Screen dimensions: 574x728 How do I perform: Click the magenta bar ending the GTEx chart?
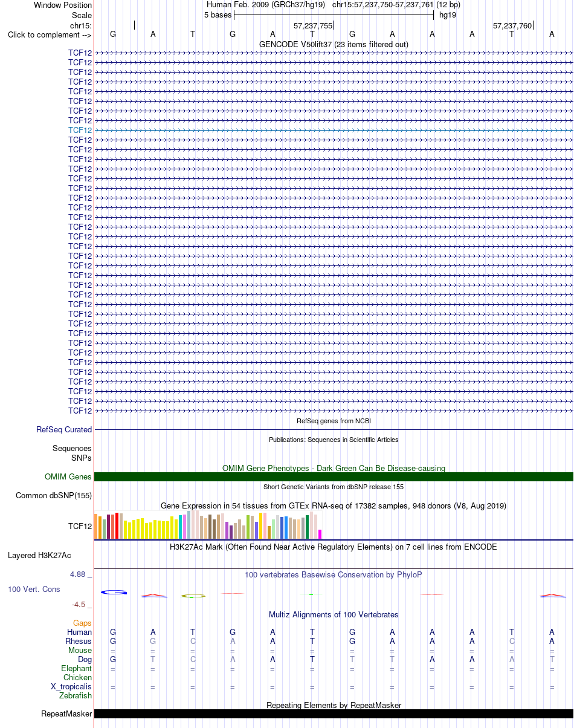coord(320,535)
